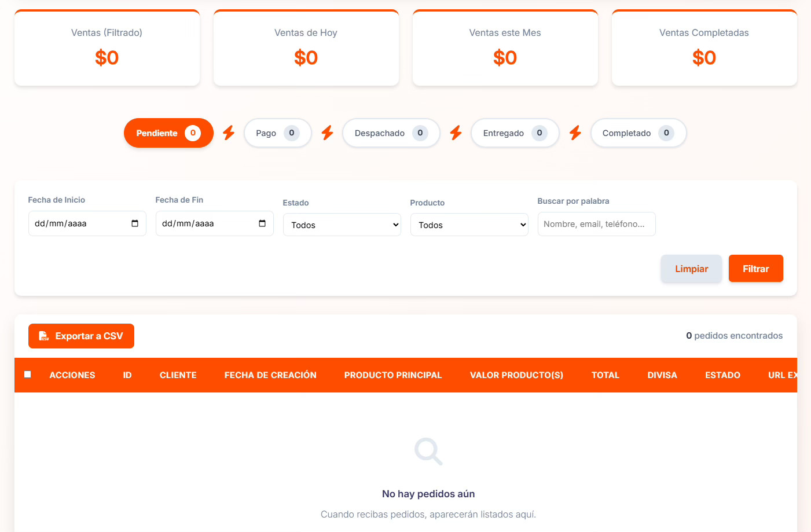
Task: Click the search field labeled Buscar por palabra
Action: point(596,223)
